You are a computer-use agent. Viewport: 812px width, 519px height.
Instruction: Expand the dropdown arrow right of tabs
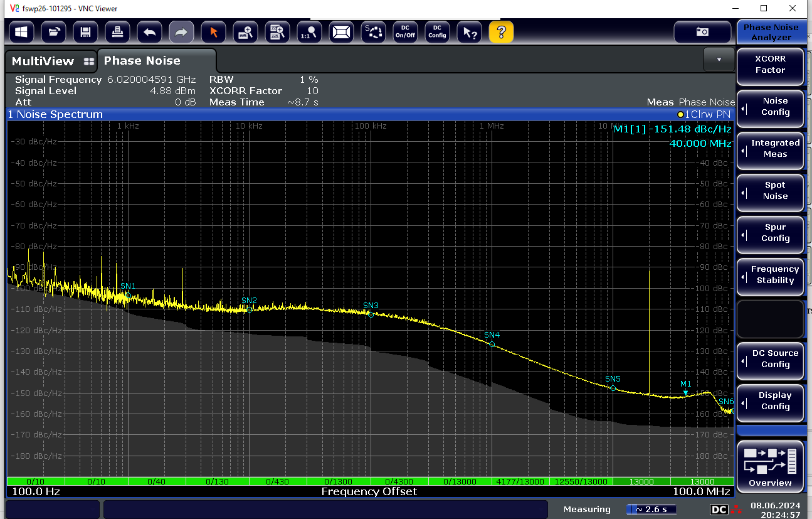(719, 60)
